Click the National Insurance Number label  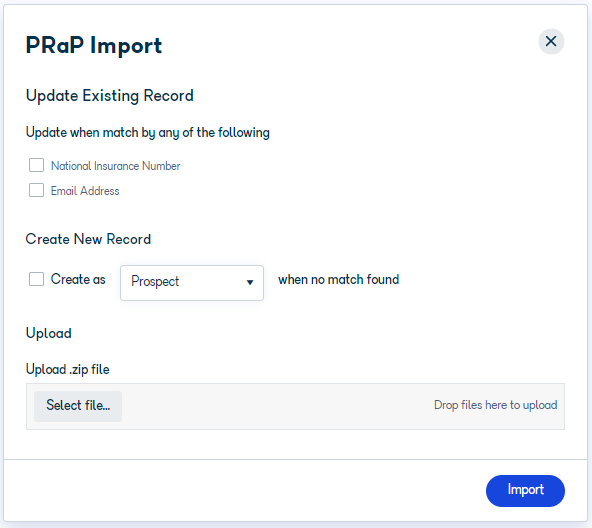coord(116,166)
